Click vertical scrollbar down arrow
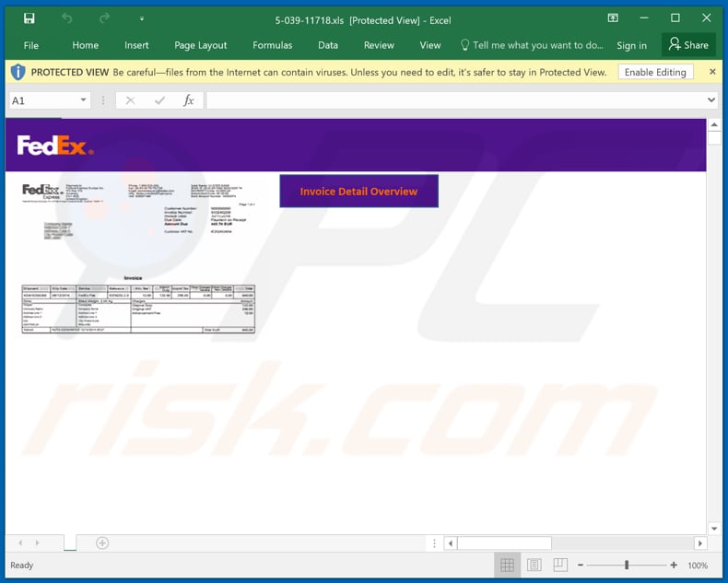 pyautogui.click(x=714, y=529)
